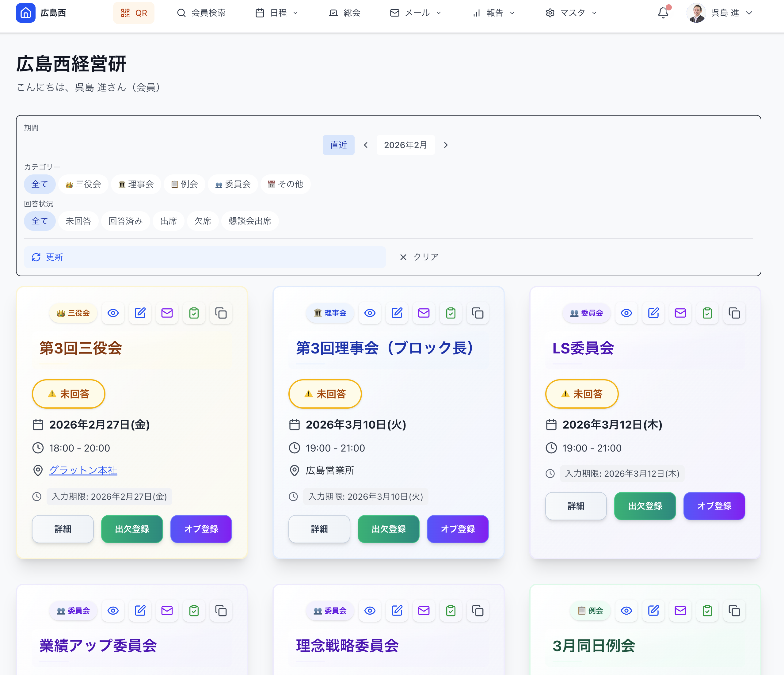
Task: Click the copy icon on 業績アップ委員会 card
Action: pyautogui.click(x=221, y=610)
